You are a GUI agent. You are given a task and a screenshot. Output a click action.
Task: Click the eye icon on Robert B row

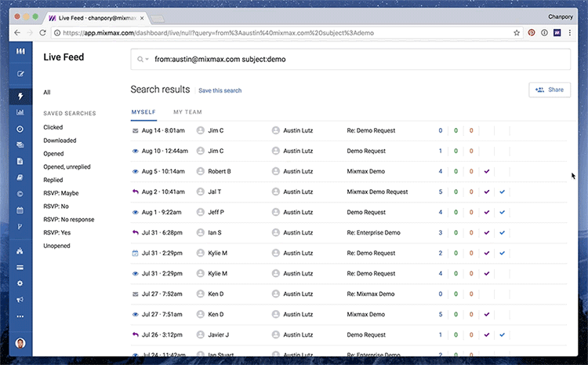click(136, 172)
